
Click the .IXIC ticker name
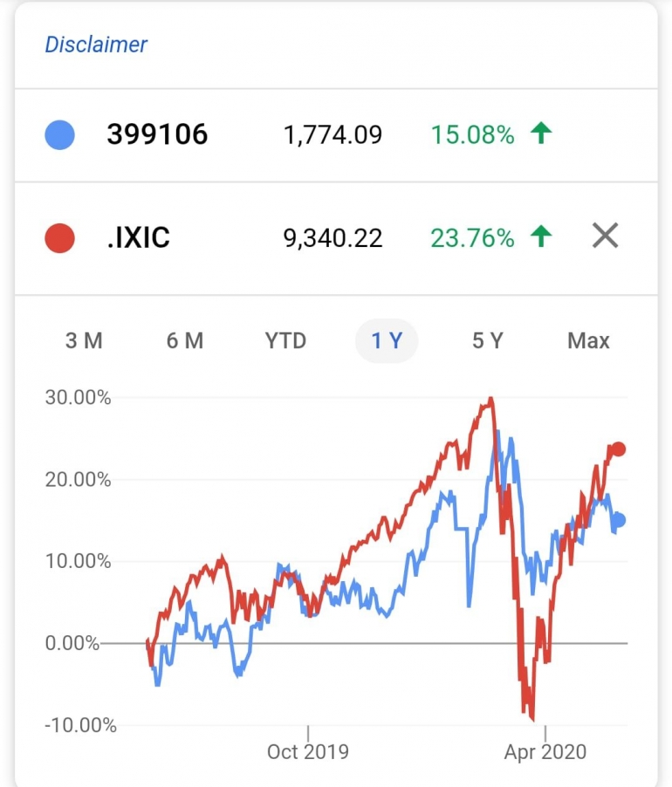(138, 237)
